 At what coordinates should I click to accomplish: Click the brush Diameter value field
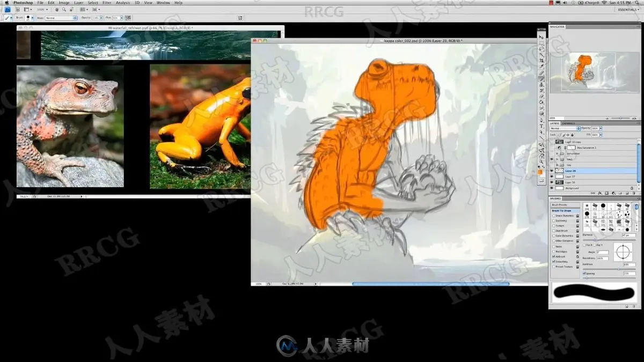[x=628, y=235]
